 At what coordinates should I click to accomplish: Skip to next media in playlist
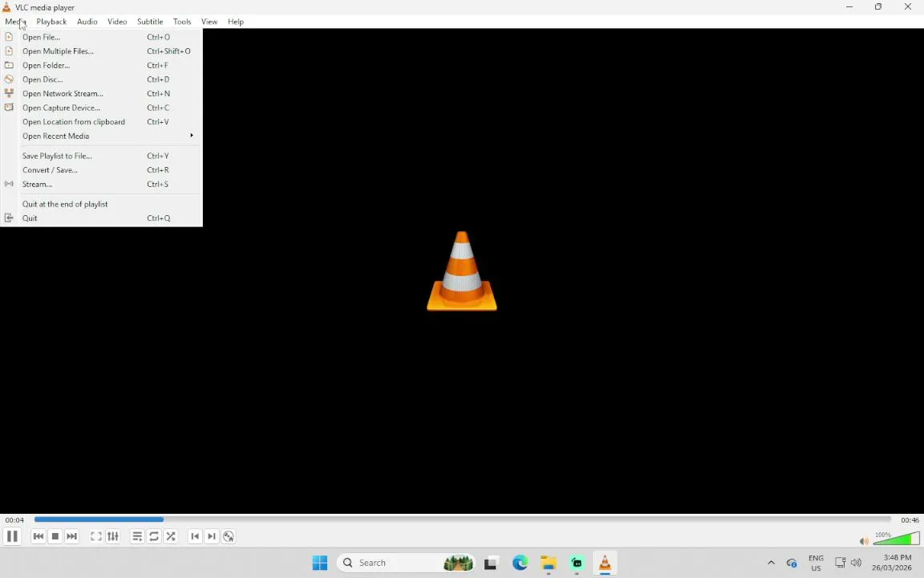click(x=71, y=536)
